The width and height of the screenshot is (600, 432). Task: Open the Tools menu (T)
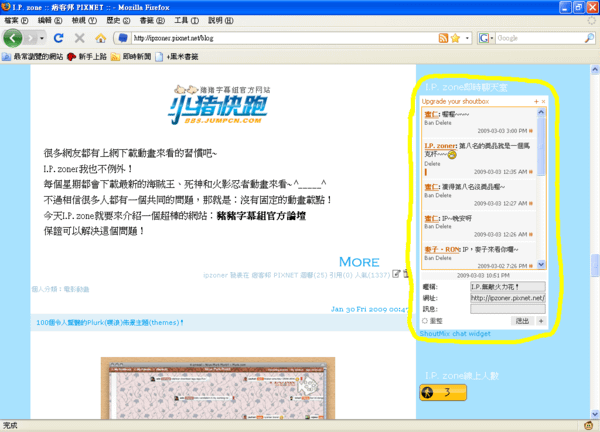(186, 21)
